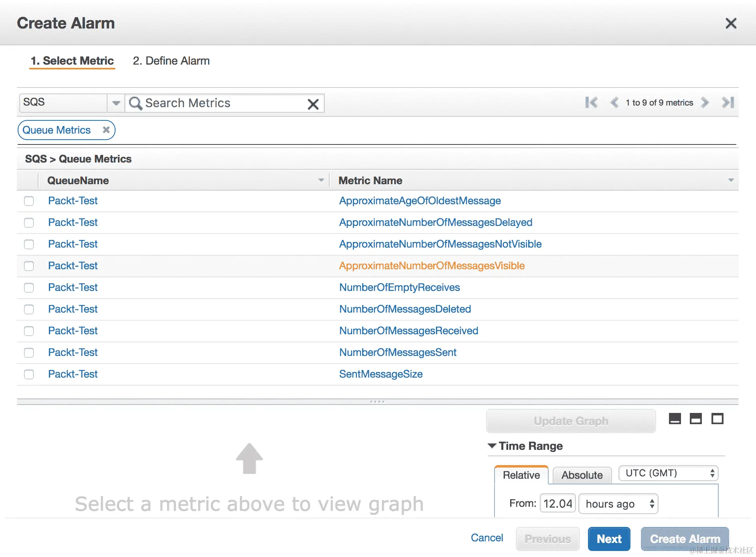Select the SentMessageSize row checkbox
Screen dimensions: 756x557
pos(29,374)
